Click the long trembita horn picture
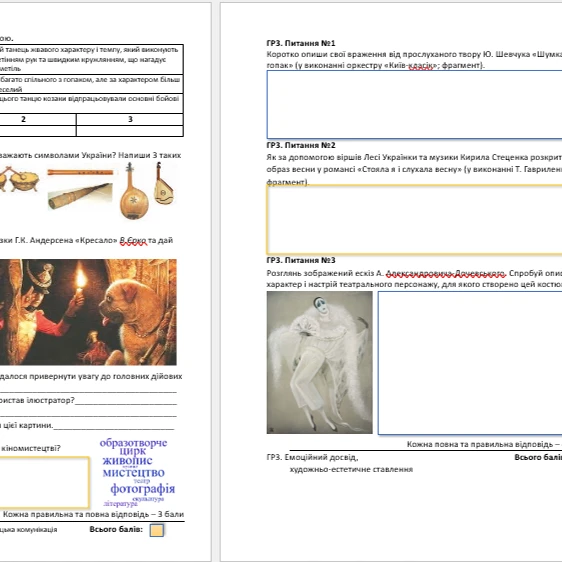Screen dimensions: 562x562 pos(80,196)
